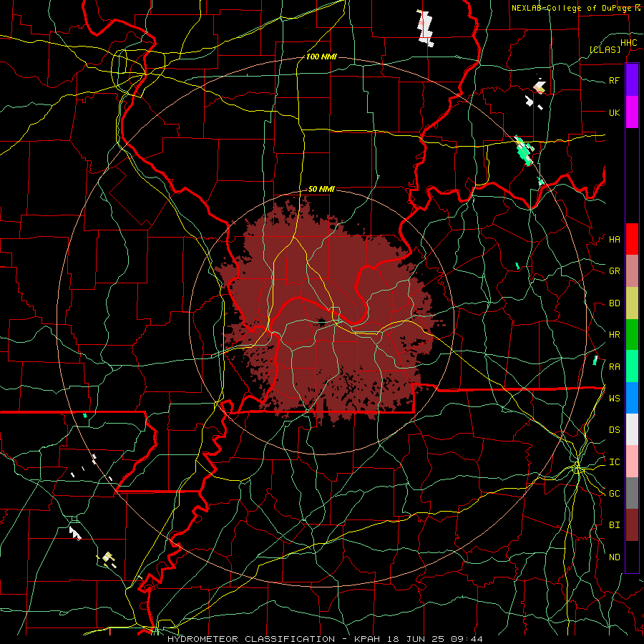
Task: Click the UK magenta legend color swatch
Action: pyautogui.click(x=632, y=112)
